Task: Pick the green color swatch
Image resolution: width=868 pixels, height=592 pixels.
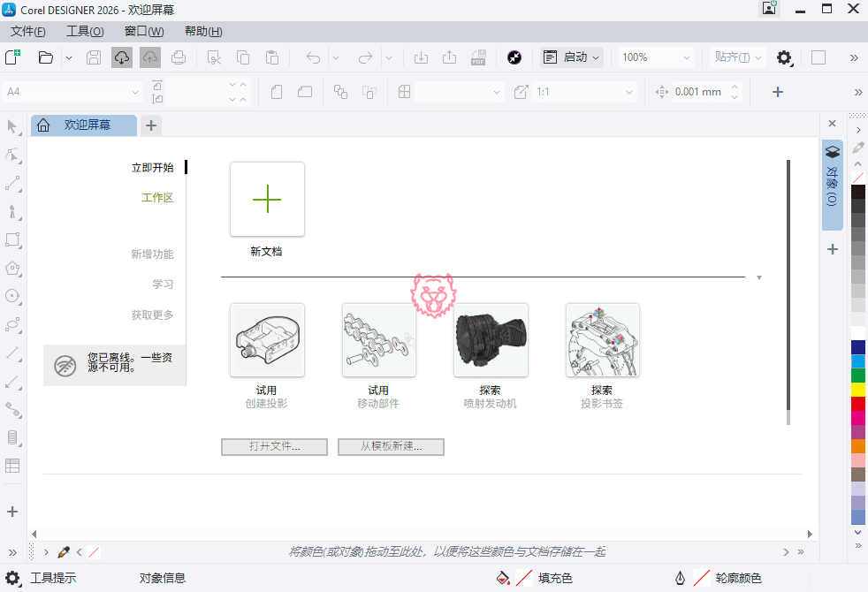Action: coord(858,376)
